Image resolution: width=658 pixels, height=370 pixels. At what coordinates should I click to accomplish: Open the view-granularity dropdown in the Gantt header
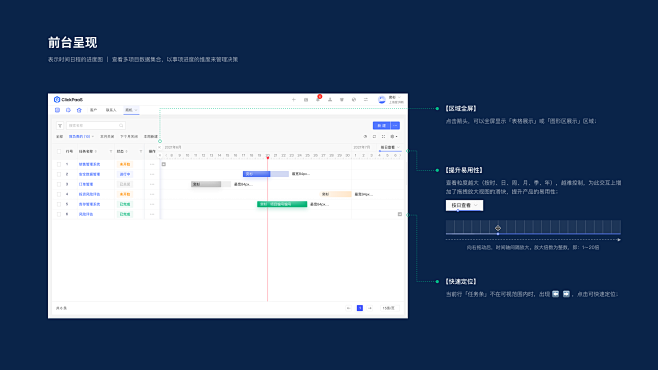[390, 147]
